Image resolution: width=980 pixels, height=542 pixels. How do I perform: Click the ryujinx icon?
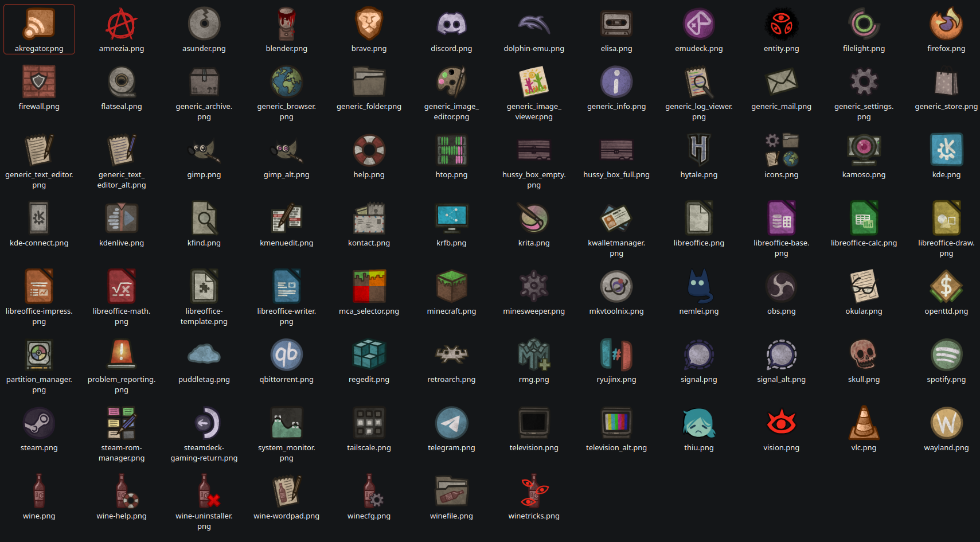tap(616, 354)
